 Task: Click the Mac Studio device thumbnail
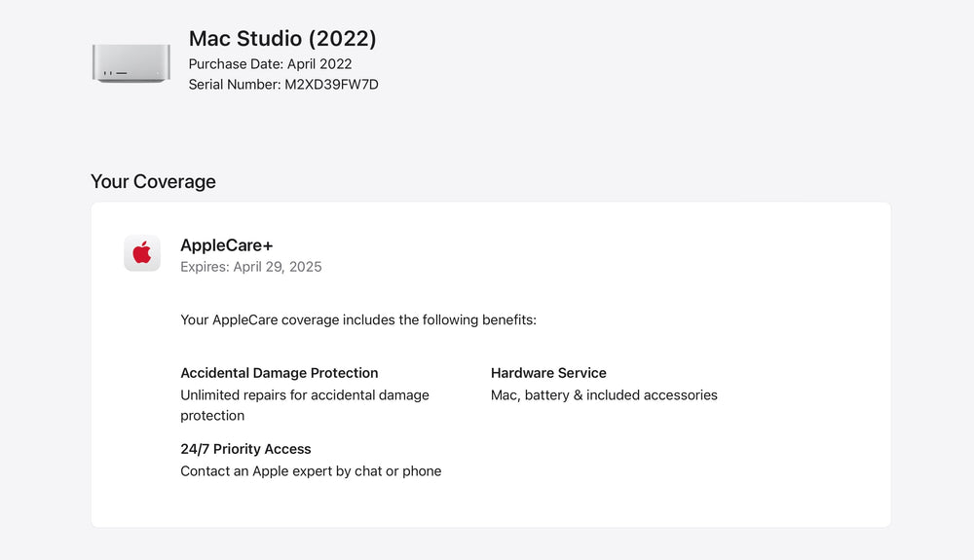coord(131,62)
